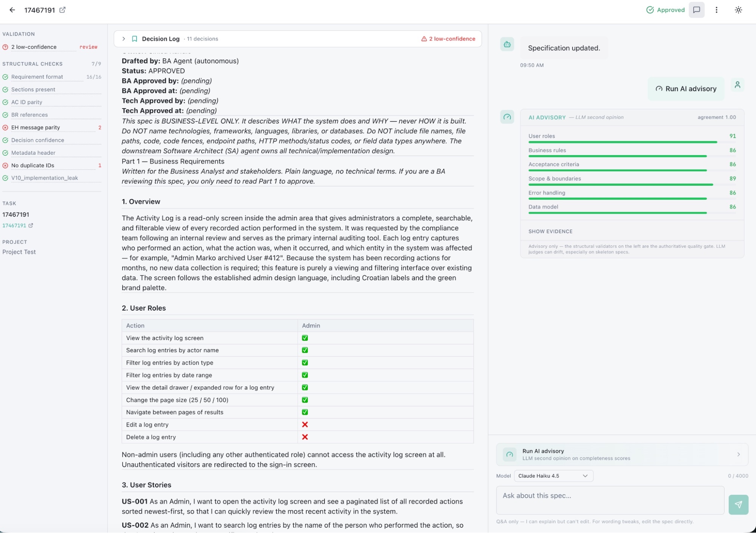Viewport: 756px width, 533px height.
Task: Select the V10_implementation_leak check row
Action: (52, 178)
